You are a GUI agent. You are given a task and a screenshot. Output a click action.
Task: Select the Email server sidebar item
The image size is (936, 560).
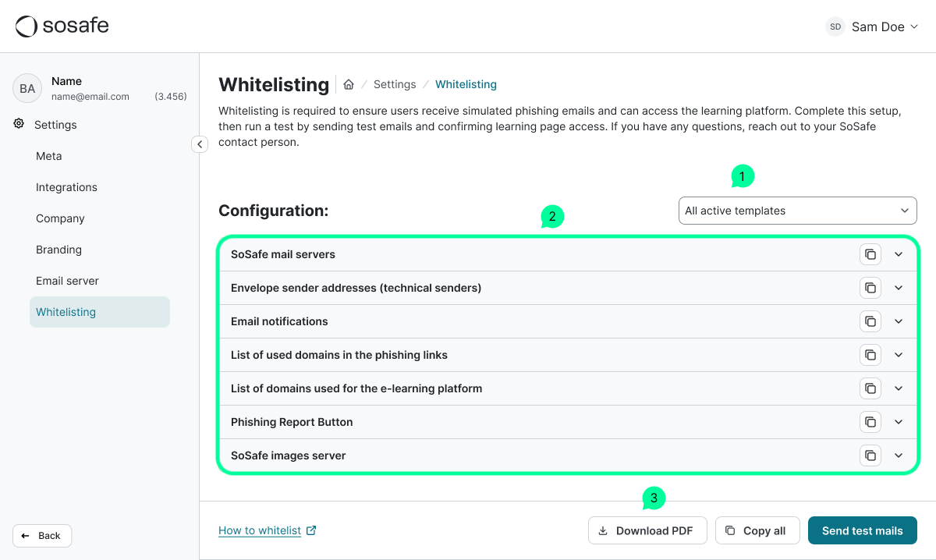67,280
